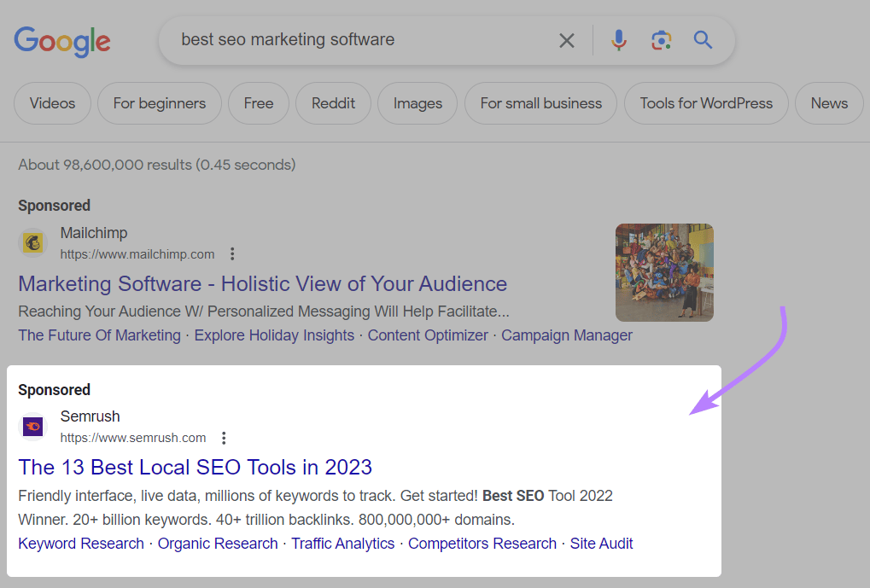Open the Mailchimp Marketing Software ad headline
The height and width of the screenshot is (588, 870).
[x=262, y=283]
